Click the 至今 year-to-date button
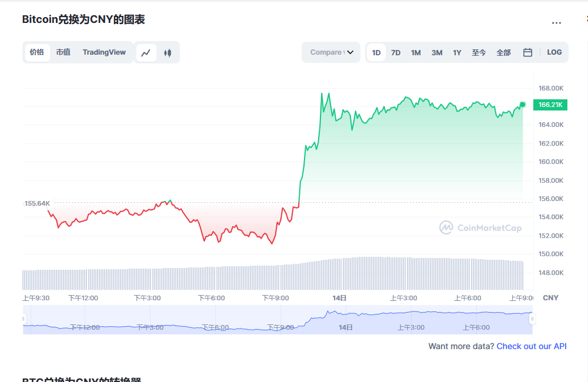Viewport: 588px width, 382px height. click(479, 52)
